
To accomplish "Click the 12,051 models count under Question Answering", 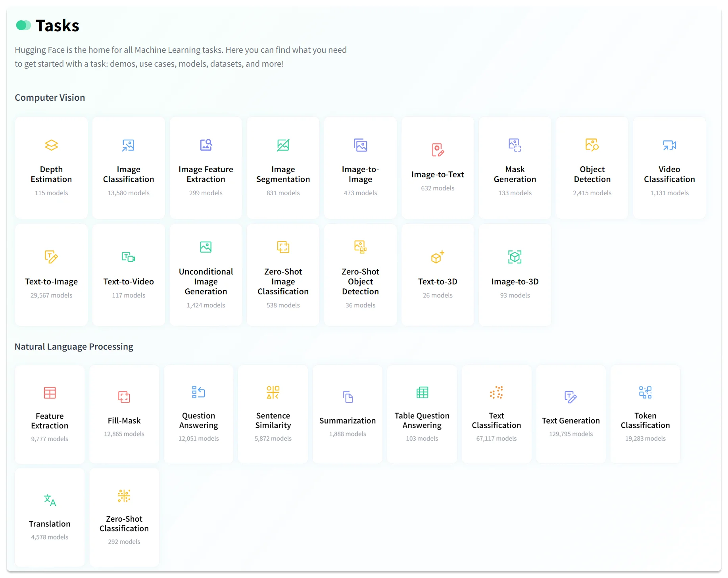I will 198,438.
